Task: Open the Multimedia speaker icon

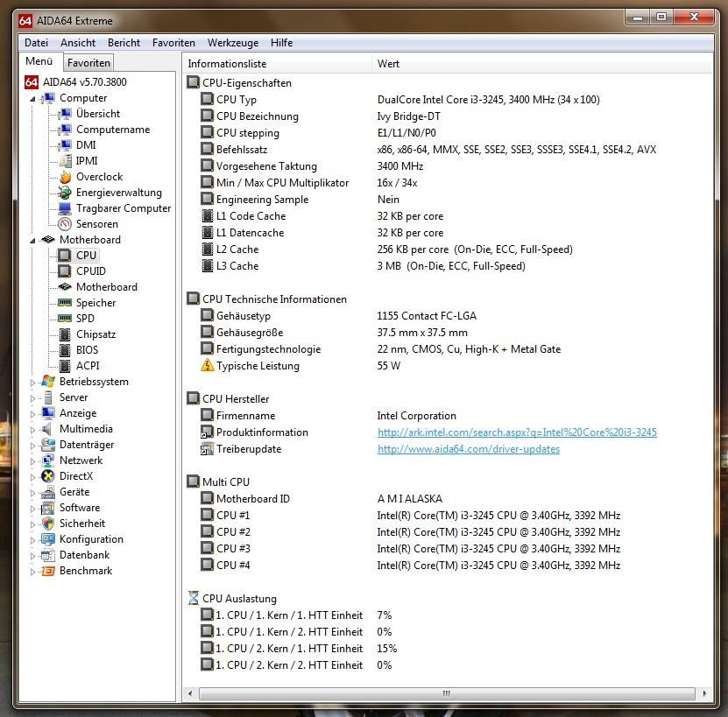Action: [x=46, y=429]
